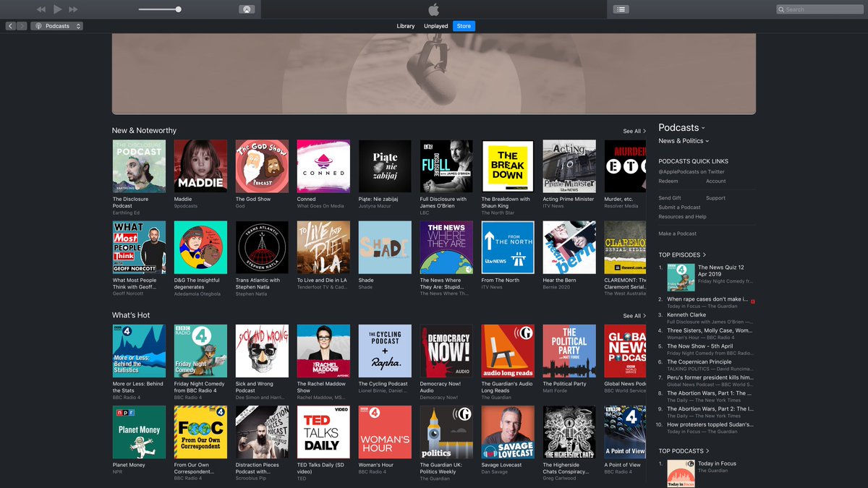868x488 pixels.
Task: Click the Redeem quick link
Action: tap(668, 181)
